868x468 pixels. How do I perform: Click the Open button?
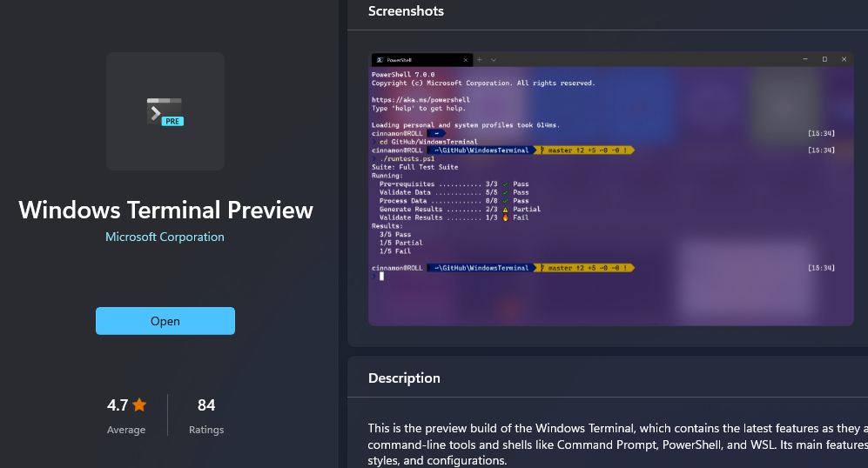[165, 321]
